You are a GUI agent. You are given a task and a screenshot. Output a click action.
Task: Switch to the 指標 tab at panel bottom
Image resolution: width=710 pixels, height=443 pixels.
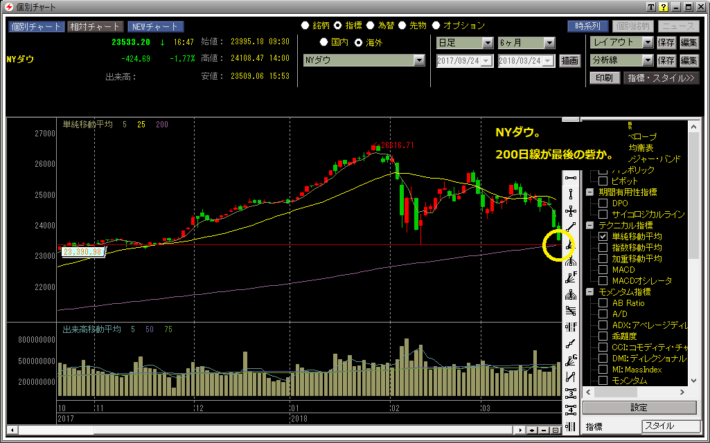click(594, 426)
